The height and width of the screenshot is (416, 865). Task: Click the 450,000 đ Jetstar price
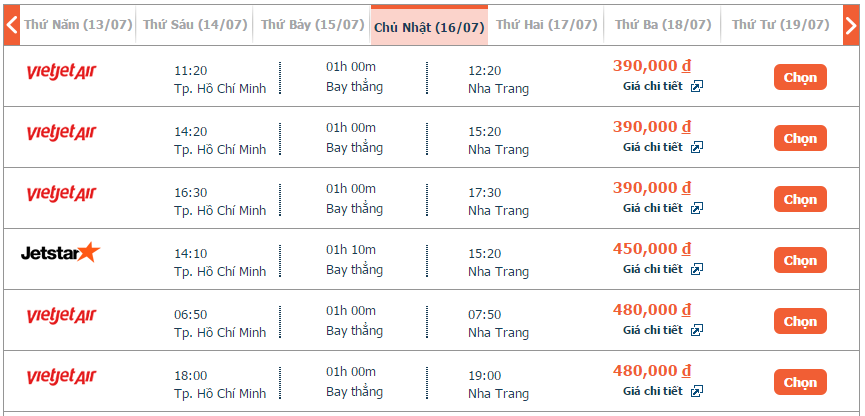pyautogui.click(x=652, y=249)
